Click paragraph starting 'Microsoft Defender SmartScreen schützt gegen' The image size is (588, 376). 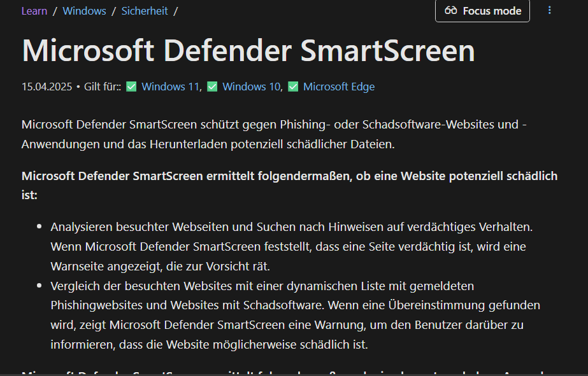pos(274,134)
